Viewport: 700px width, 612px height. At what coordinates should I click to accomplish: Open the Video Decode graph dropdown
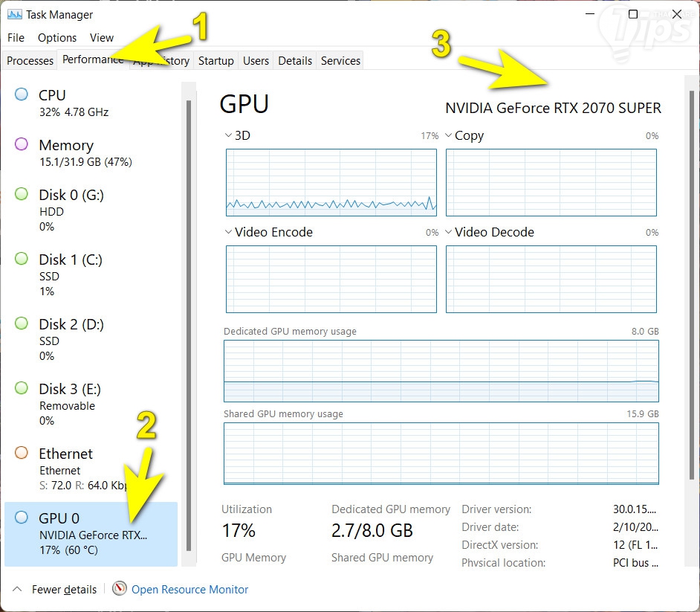[449, 232]
